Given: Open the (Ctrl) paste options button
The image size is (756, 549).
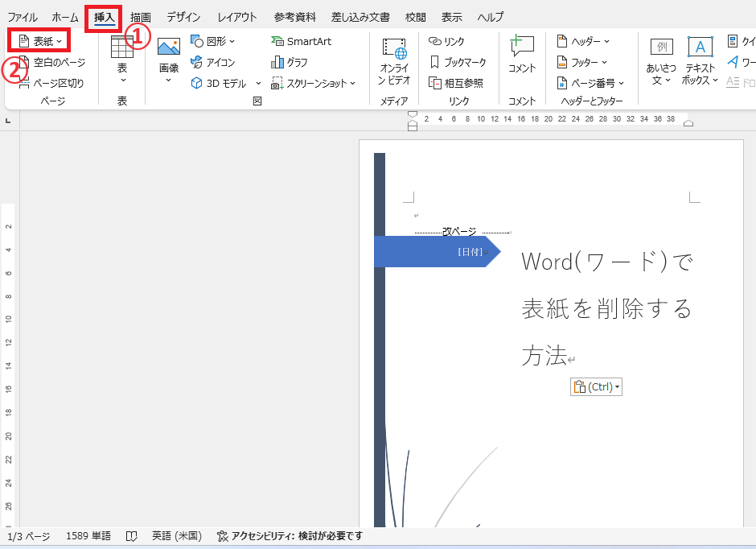Looking at the screenshot, I should tap(597, 387).
